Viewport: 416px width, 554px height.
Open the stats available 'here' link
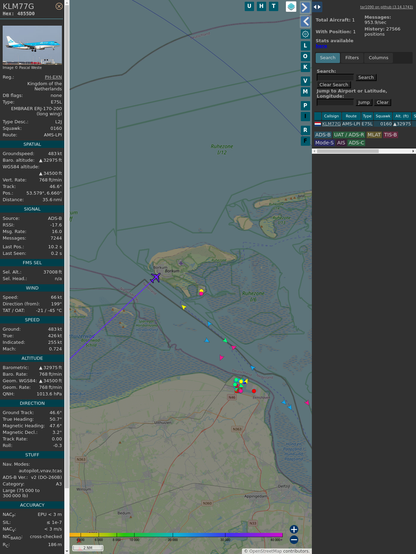[x=321, y=46]
